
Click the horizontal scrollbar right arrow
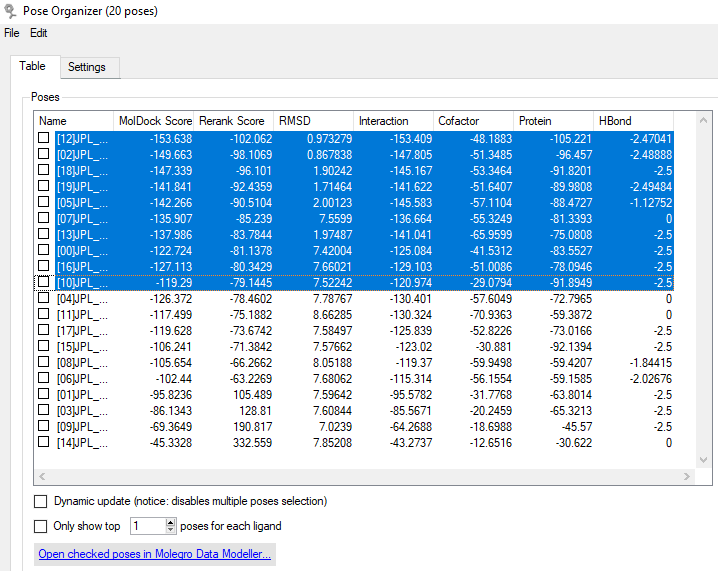[x=686, y=476]
